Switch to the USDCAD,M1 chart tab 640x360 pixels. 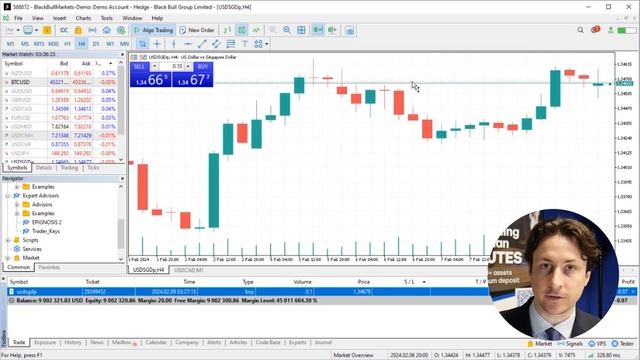tap(189, 270)
